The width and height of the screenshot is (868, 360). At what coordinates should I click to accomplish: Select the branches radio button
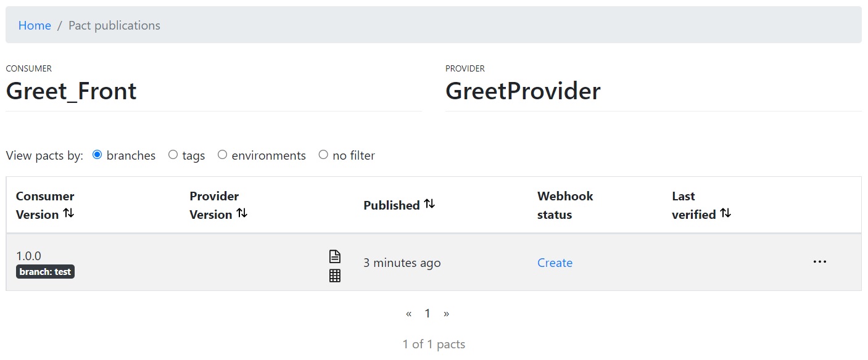tap(97, 155)
